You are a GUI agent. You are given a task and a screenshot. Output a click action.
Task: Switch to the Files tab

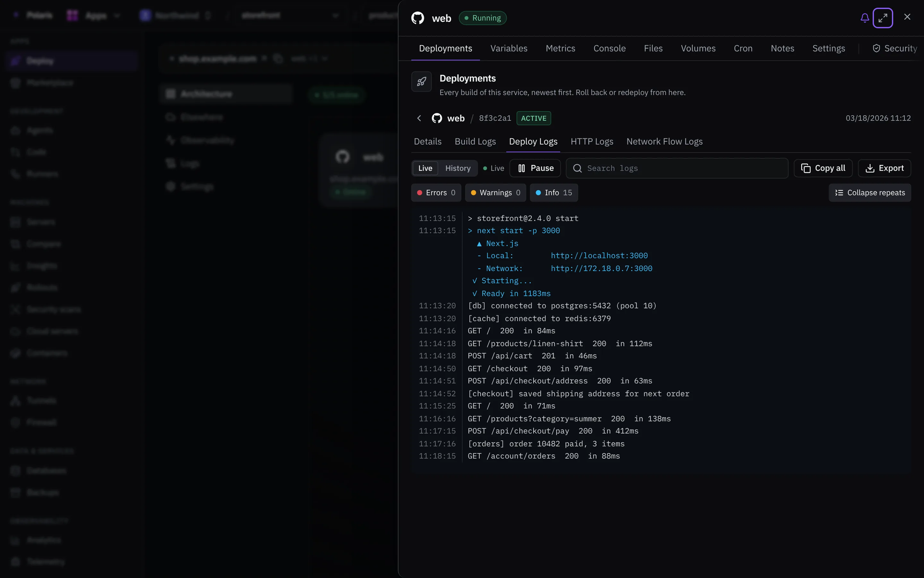(x=653, y=48)
